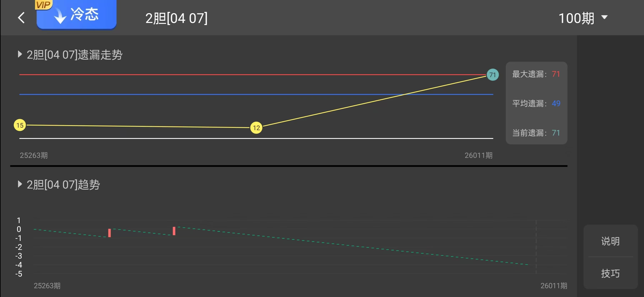Open the VIP 冷态 button
644x297 pixels.
pos(76,15)
